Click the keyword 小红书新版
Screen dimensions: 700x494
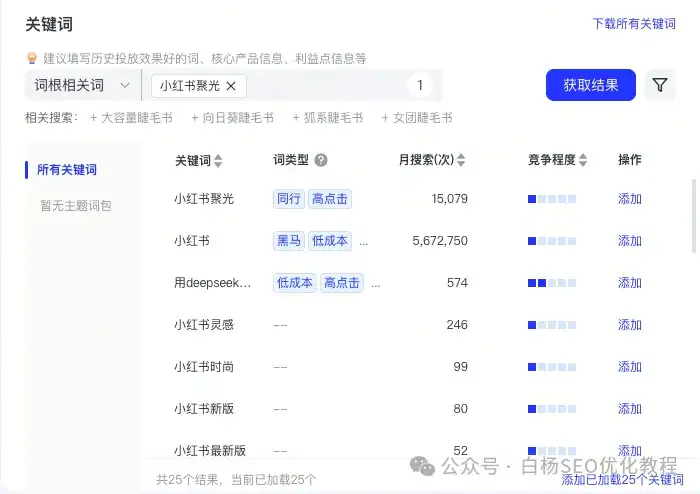[x=204, y=409]
